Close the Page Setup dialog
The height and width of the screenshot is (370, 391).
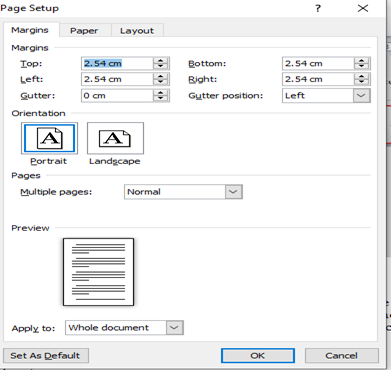coord(363,8)
